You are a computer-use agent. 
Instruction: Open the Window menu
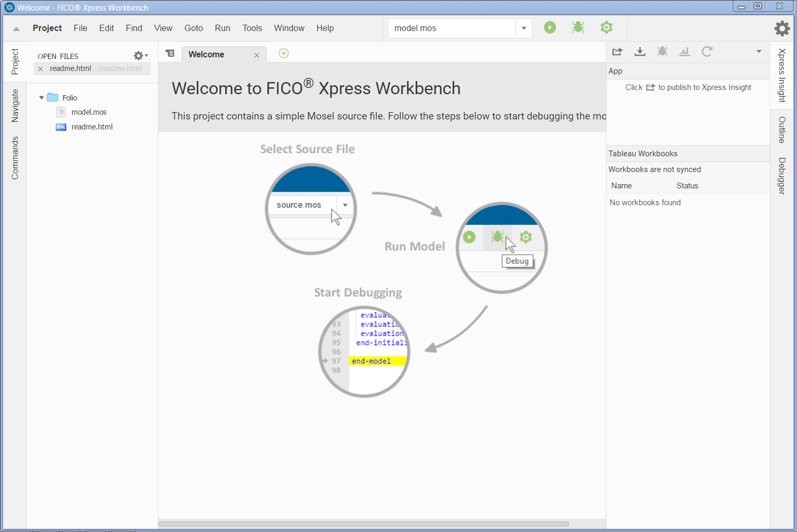click(x=289, y=28)
